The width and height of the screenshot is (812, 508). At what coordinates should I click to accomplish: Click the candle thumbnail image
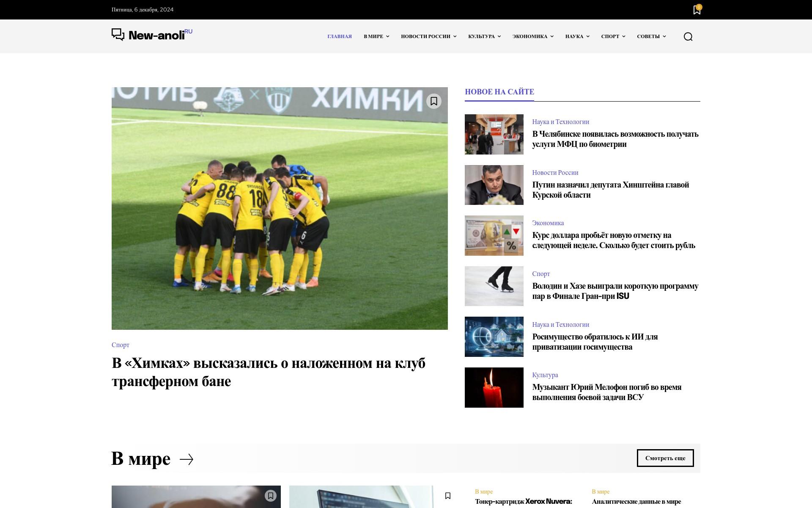click(494, 387)
